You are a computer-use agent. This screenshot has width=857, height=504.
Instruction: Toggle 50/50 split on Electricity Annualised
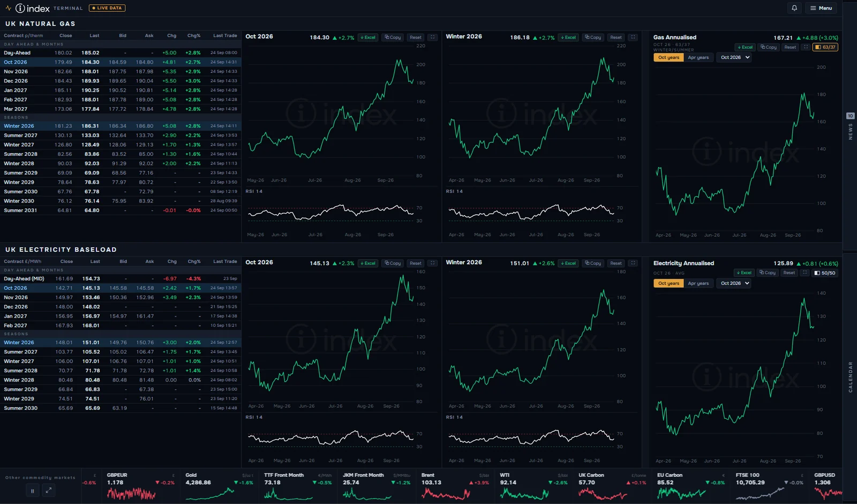[x=825, y=273]
